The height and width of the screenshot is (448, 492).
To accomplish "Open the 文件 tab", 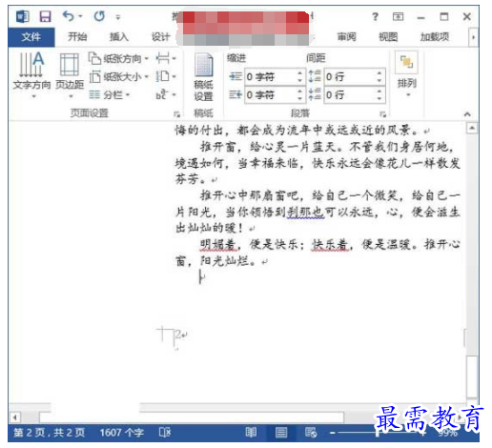I will (x=31, y=37).
